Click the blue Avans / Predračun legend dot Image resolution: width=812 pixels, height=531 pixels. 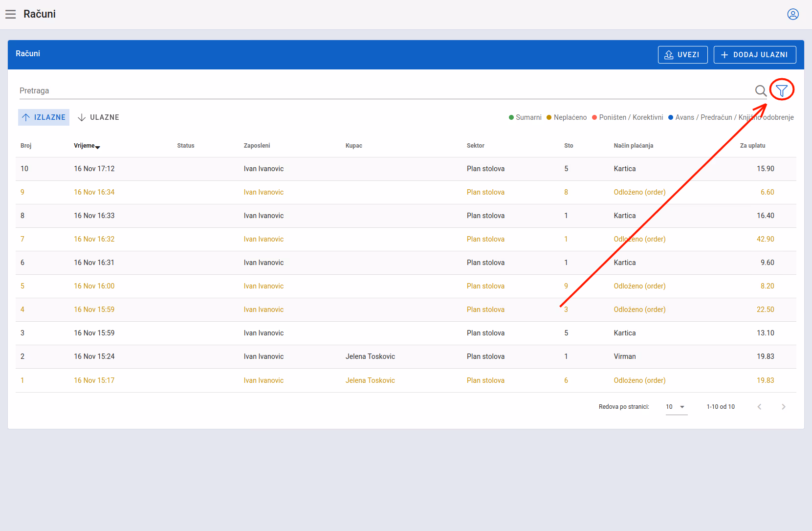(x=671, y=117)
